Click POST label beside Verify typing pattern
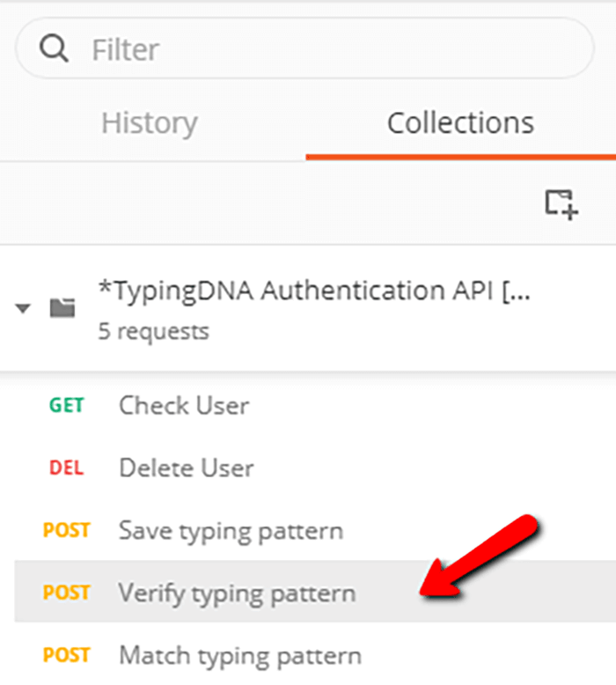 point(66,593)
